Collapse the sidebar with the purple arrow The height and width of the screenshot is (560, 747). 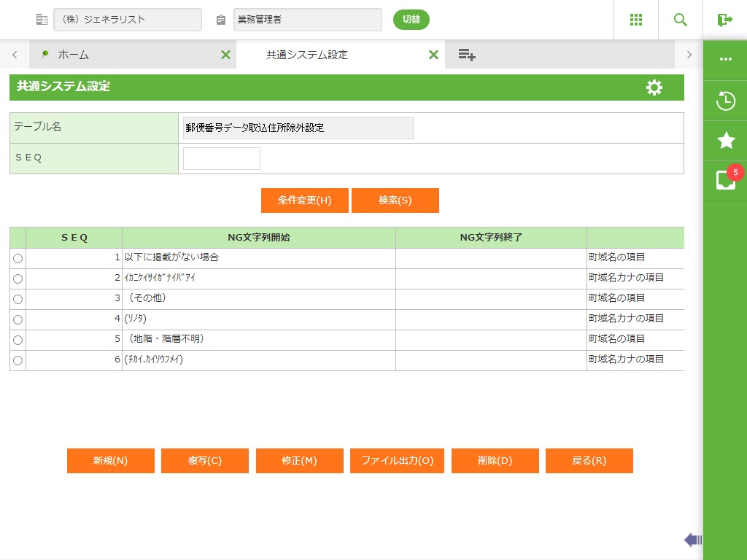(x=692, y=540)
